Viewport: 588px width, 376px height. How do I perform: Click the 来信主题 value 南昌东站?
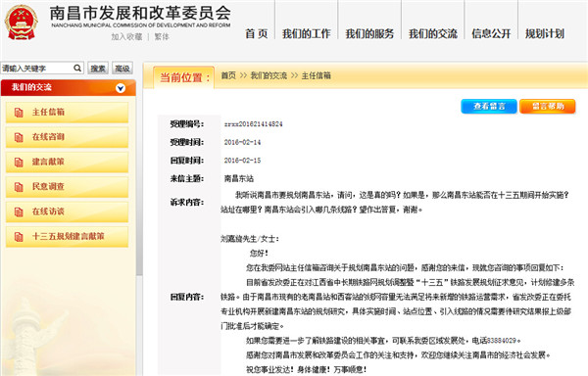tap(239, 178)
